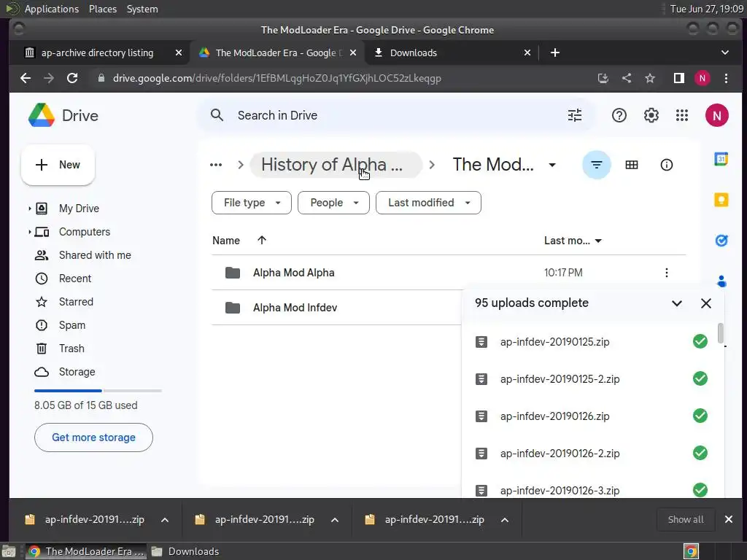747x560 pixels.
Task: Select Alpha Mod Infdev folder
Action: click(x=295, y=308)
